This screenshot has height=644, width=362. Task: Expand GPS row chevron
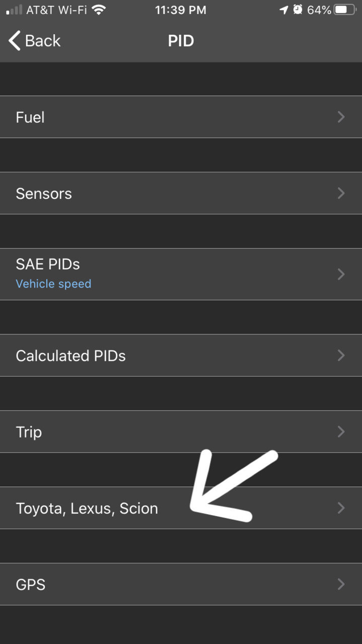pyautogui.click(x=341, y=584)
